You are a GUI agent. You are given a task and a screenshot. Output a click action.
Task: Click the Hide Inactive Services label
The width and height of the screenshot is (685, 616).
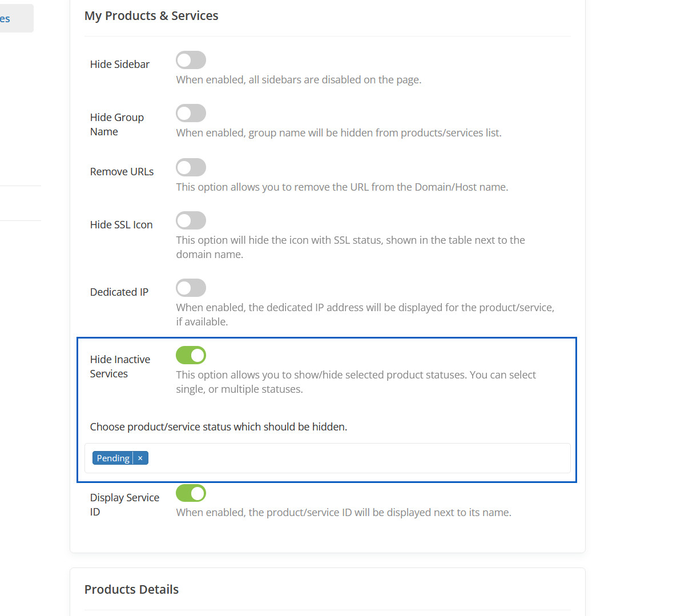tap(120, 367)
